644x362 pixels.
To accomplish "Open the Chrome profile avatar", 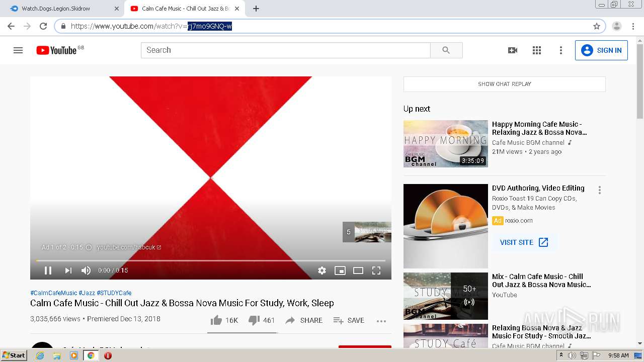I will [x=617, y=26].
